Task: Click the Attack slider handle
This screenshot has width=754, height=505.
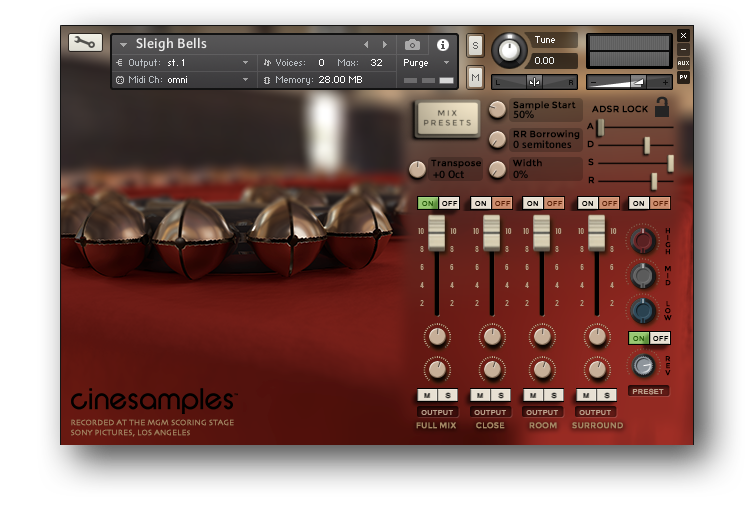Action: [x=600, y=127]
